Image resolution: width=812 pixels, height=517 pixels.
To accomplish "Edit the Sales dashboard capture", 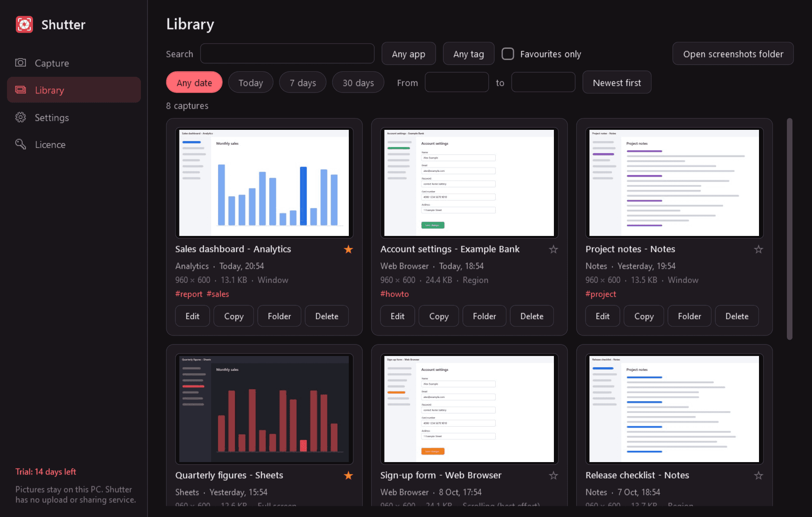I will click(193, 316).
